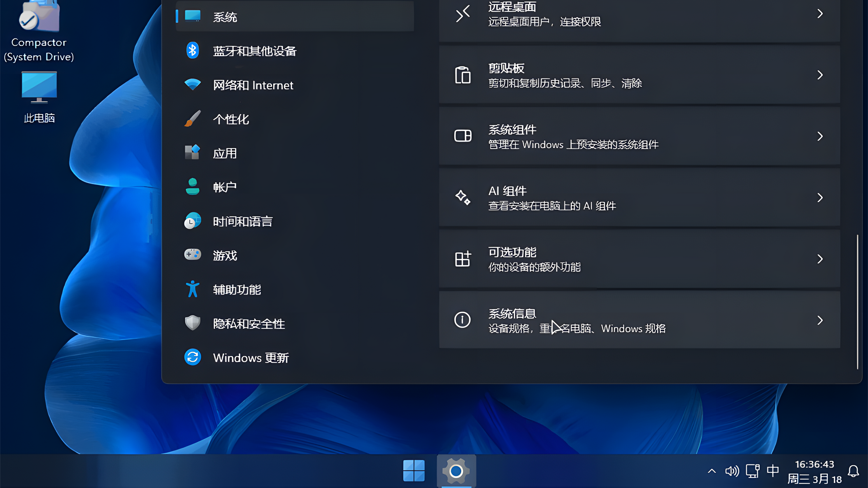Expand the 可选功能 chevron arrow
Image resolution: width=868 pixels, height=488 pixels.
(x=820, y=259)
